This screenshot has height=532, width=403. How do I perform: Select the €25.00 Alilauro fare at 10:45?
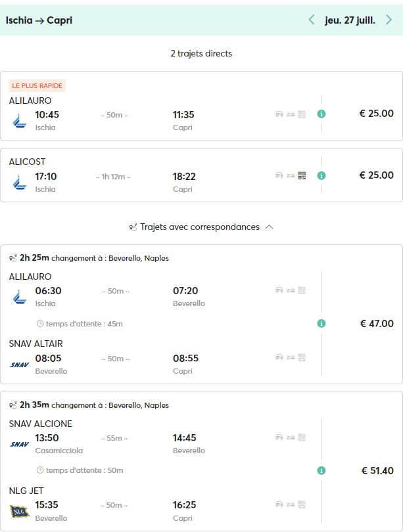point(376,114)
